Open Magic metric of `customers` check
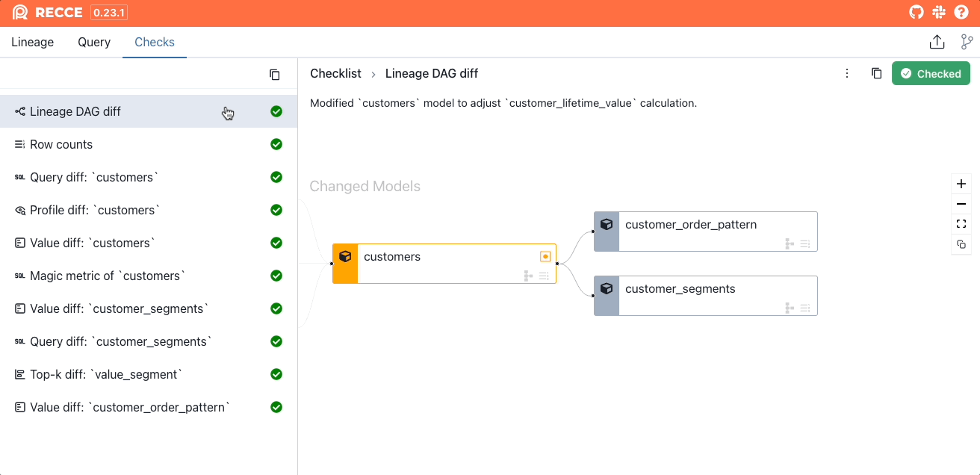980x475 pixels. pos(107,276)
